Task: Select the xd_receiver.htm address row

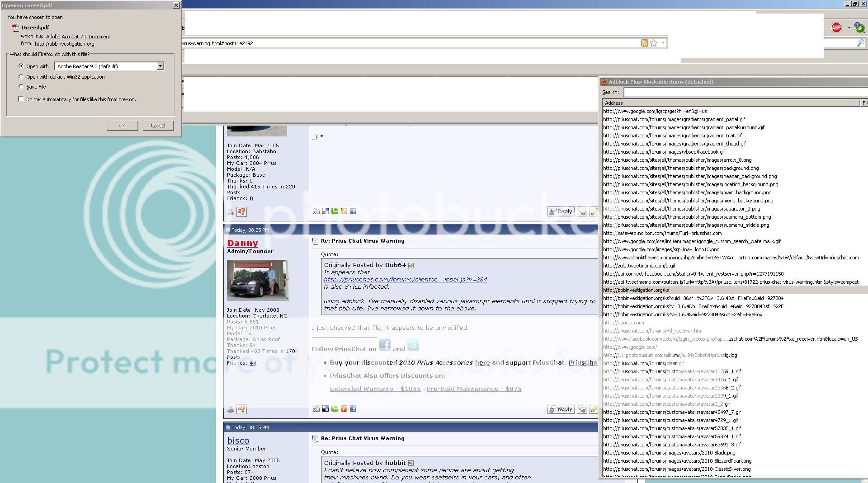Action: pyautogui.click(x=735, y=331)
